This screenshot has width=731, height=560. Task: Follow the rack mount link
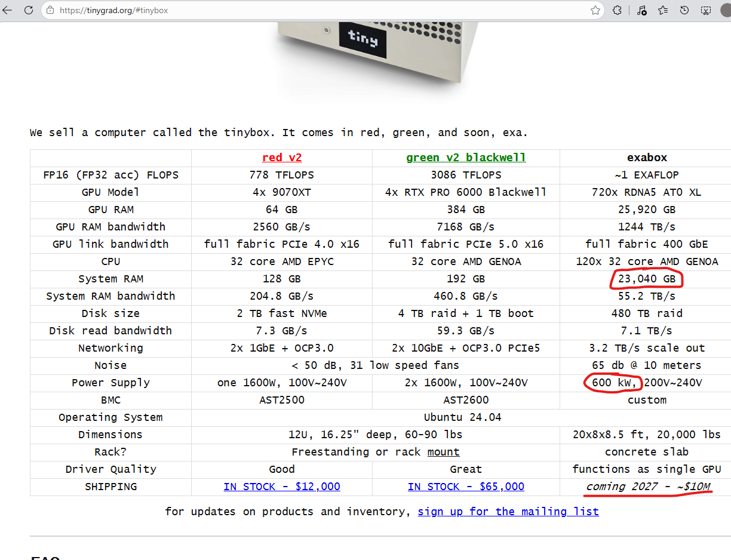(443, 452)
